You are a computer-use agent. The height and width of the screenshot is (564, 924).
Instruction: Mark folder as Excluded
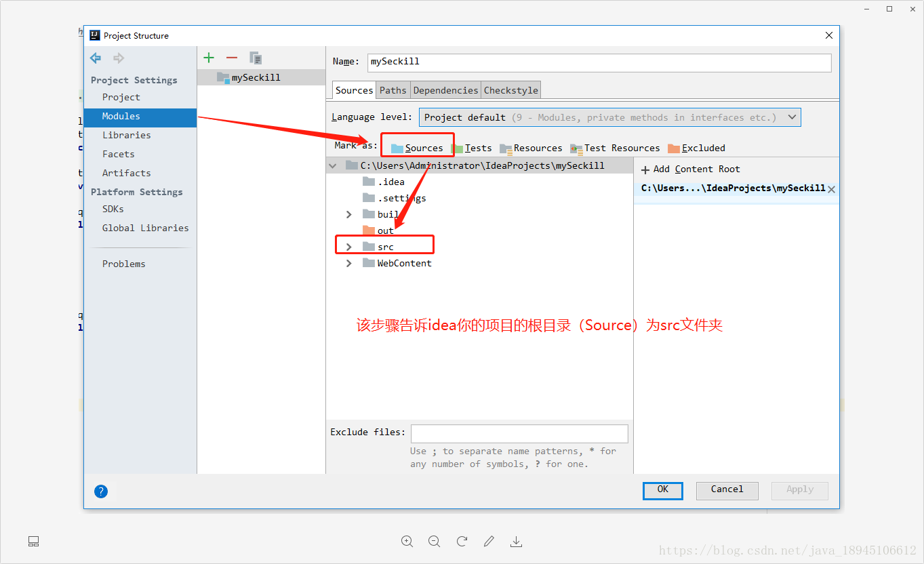point(696,148)
